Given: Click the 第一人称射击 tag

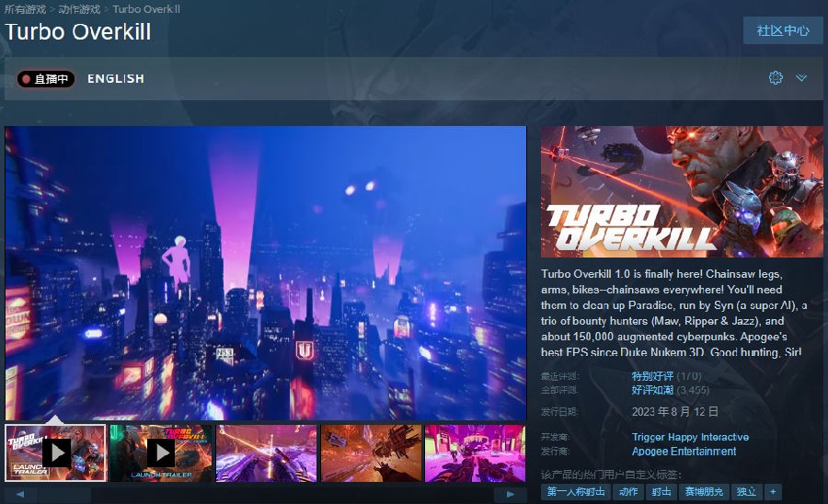Looking at the screenshot, I should click(x=576, y=492).
